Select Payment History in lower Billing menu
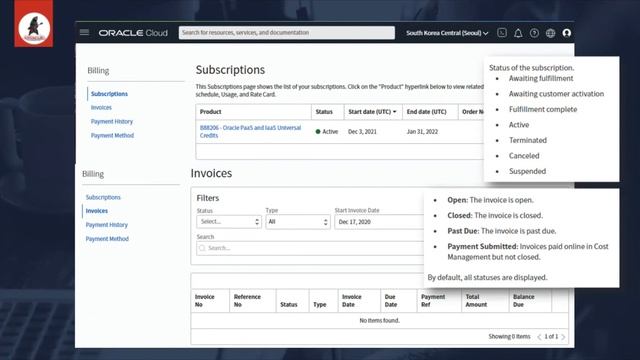This screenshot has height=360, width=640. click(x=107, y=225)
